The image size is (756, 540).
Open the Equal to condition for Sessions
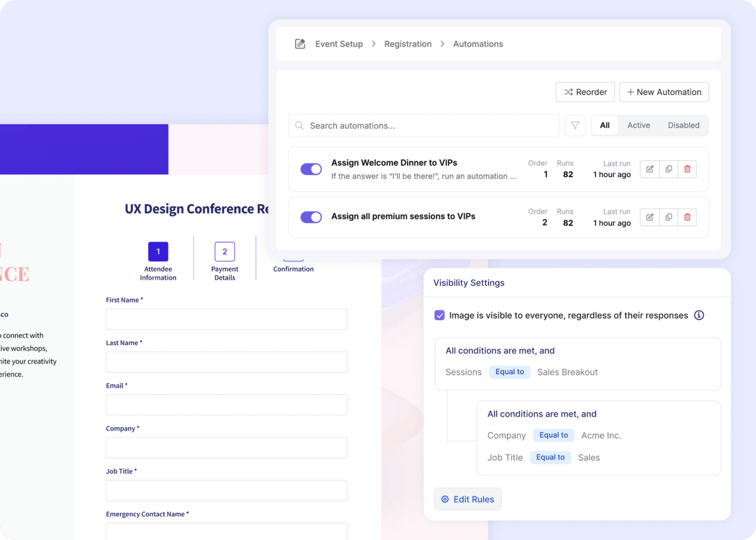click(x=509, y=371)
